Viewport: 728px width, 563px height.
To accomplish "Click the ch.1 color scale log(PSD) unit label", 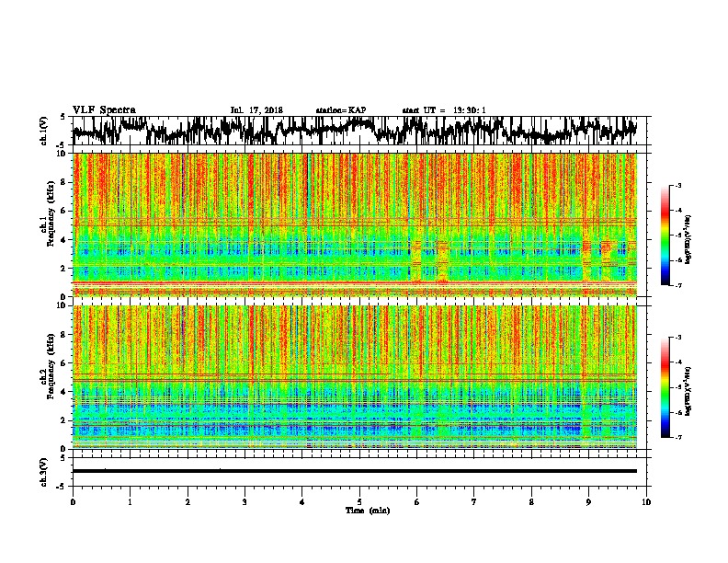I will 688,239.
